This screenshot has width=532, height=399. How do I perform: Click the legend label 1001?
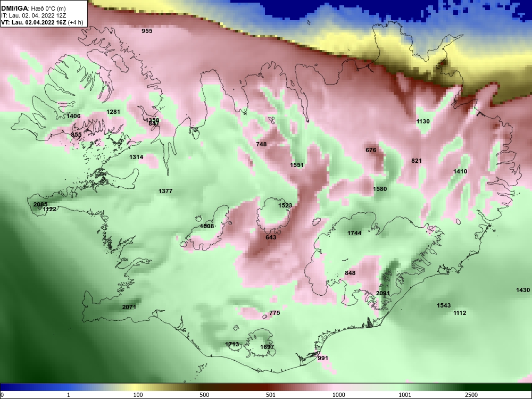tap(405, 395)
